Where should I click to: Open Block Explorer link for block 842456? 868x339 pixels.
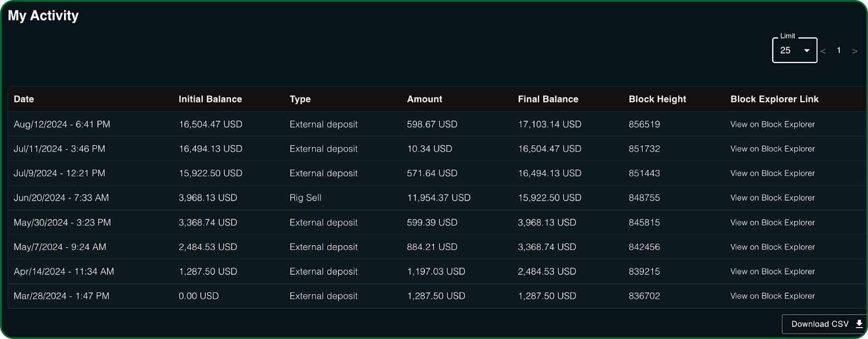773,247
